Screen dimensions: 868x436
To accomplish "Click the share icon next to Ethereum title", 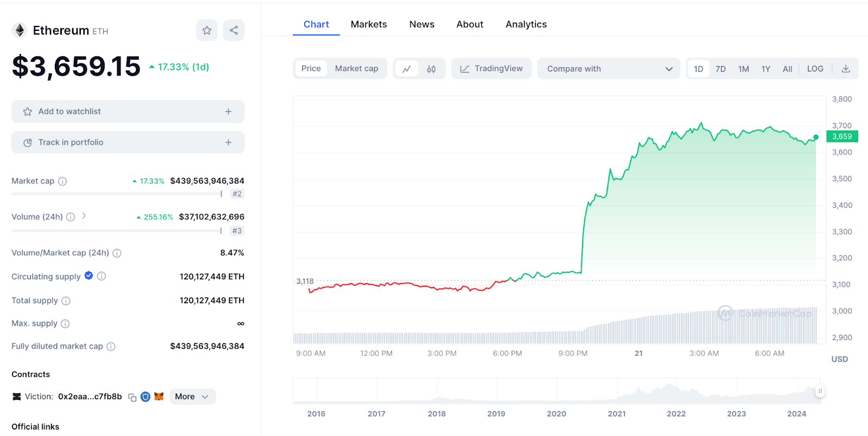I will click(234, 30).
